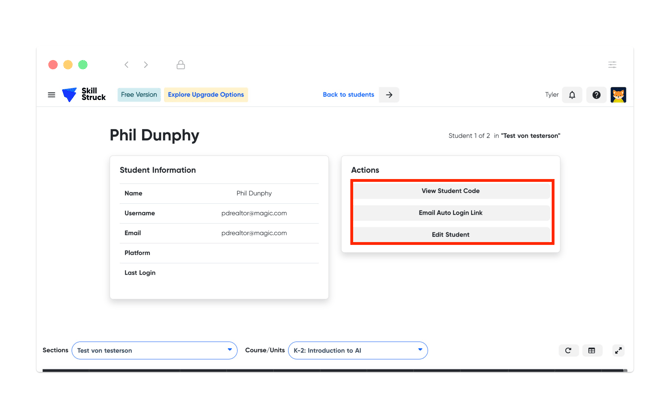Click View Student Code button
Image resolution: width=670 pixels, height=418 pixels.
pyautogui.click(x=450, y=191)
